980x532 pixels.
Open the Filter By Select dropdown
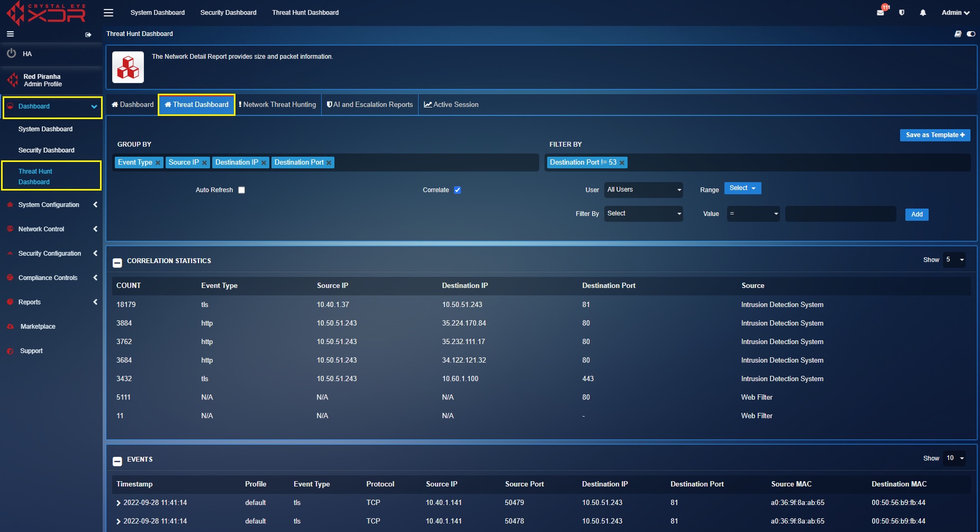click(x=643, y=214)
